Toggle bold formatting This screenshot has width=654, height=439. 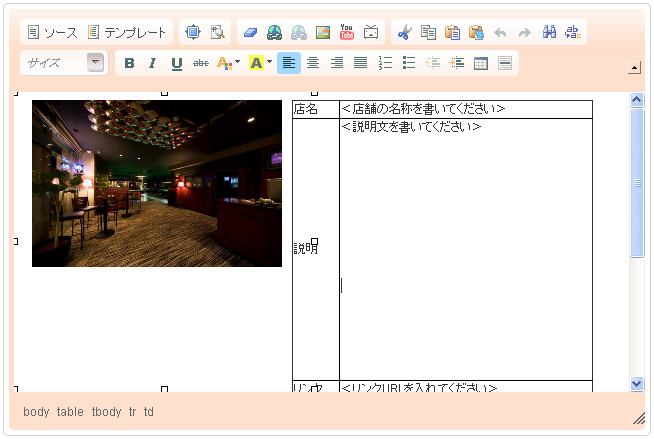point(129,63)
